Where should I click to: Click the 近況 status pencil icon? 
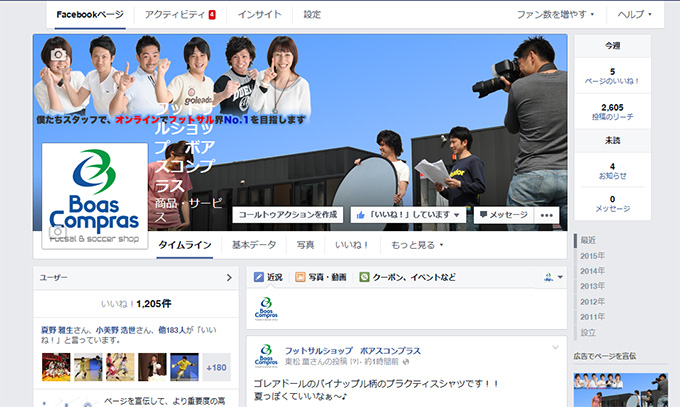pyautogui.click(x=259, y=277)
